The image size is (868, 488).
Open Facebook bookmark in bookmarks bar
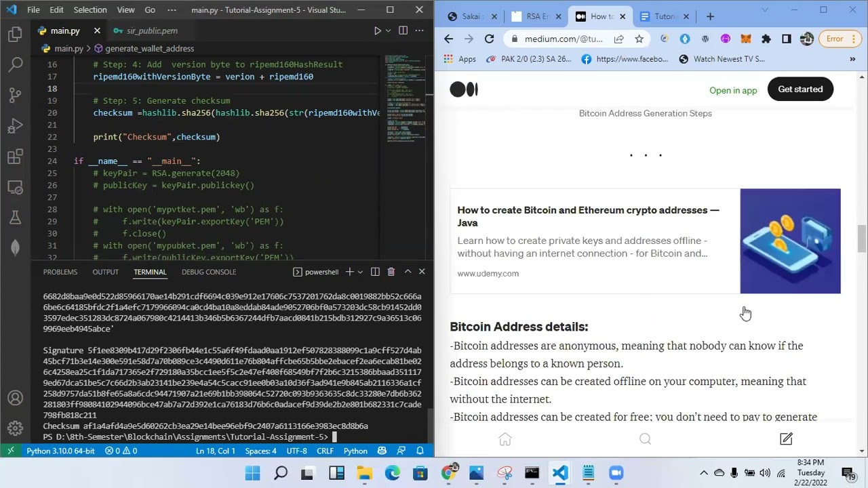pos(625,59)
